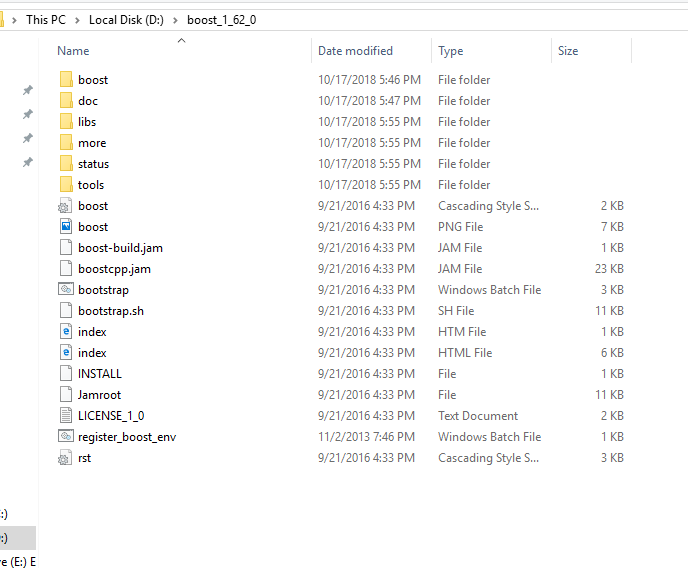688x568 pixels.
Task: Select the highlighted drive in navigation pane
Action: pyautogui.click(x=18, y=538)
